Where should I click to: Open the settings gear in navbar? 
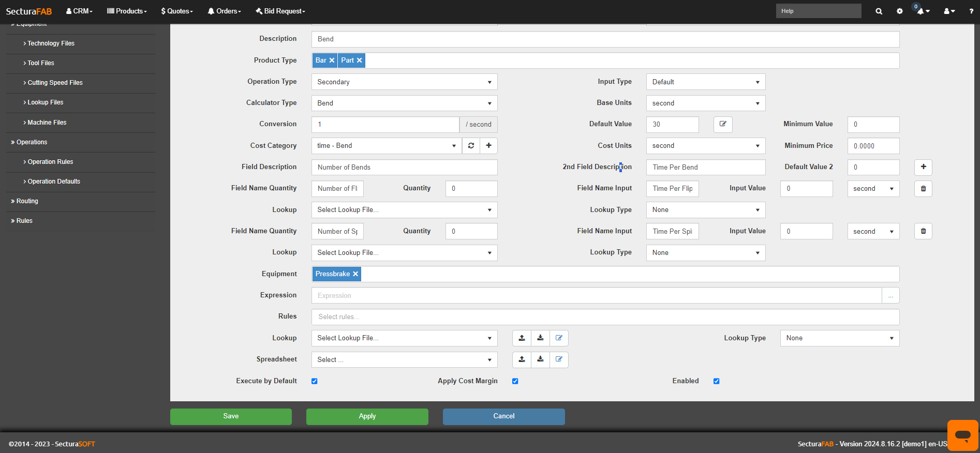pos(899,11)
